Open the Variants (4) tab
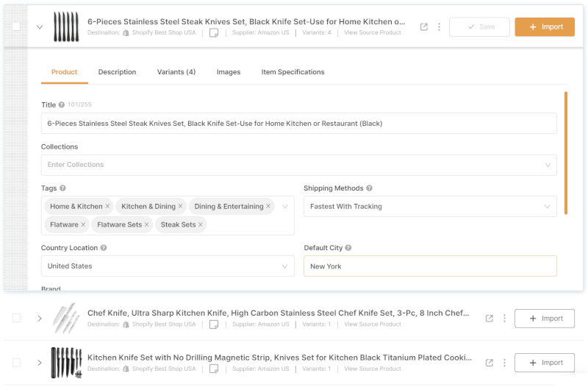The height and width of the screenshot is (387, 588). click(x=176, y=72)
